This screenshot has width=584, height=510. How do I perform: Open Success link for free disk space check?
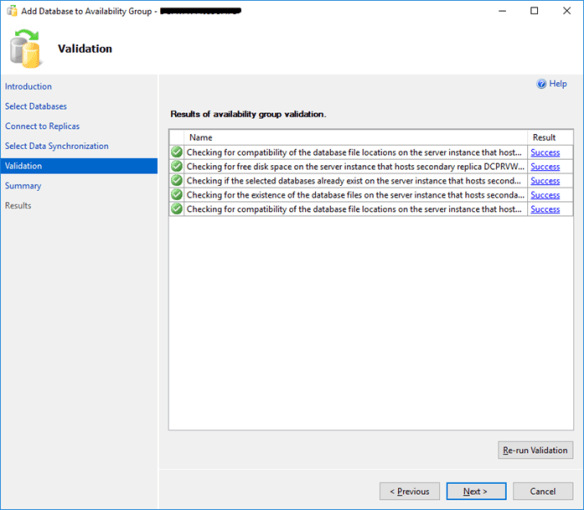[545, 167]
